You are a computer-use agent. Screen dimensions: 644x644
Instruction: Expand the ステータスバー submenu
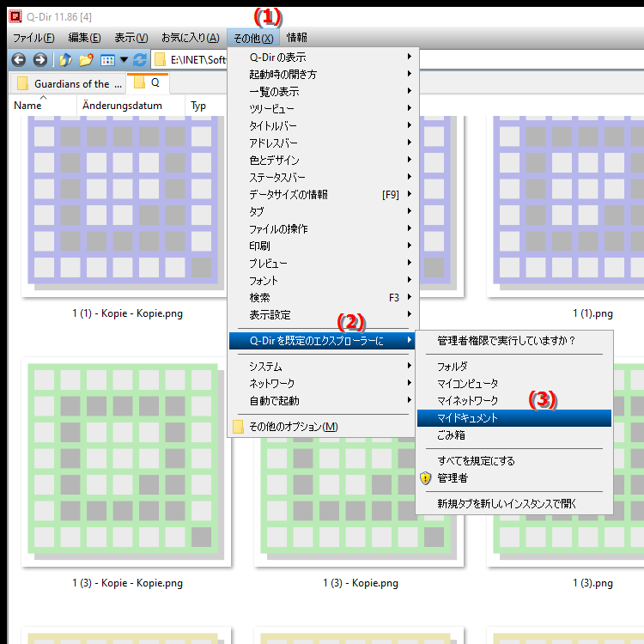pyautogui.click(x=322, y=177)
